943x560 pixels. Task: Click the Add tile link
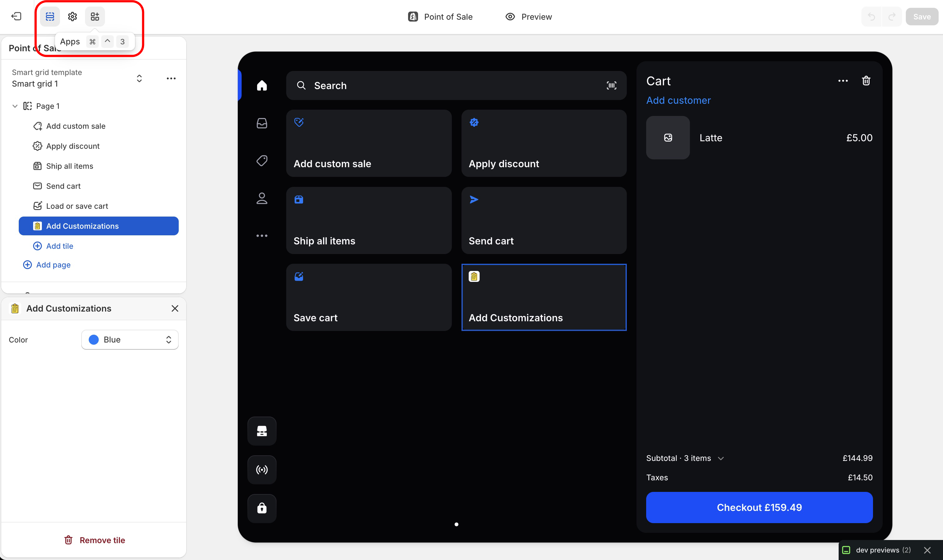53,246
